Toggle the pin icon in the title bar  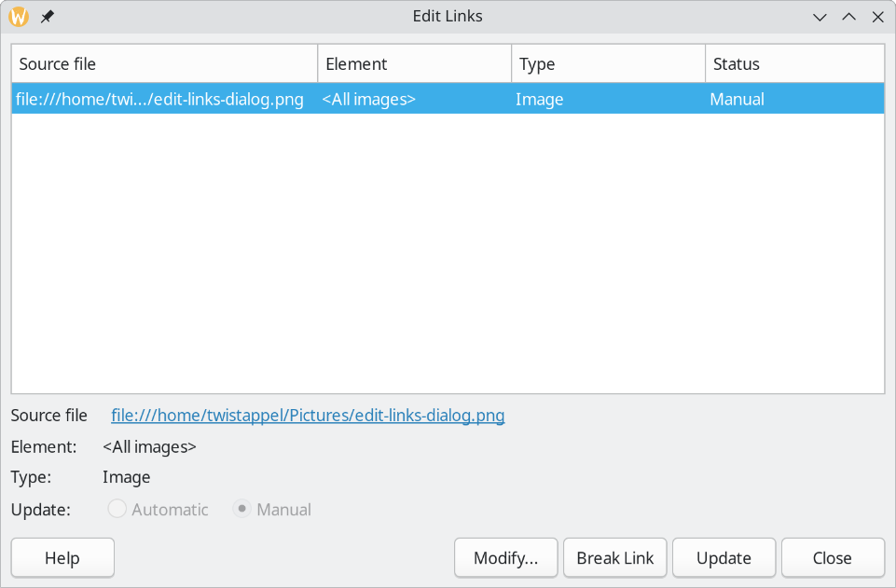pos(46,16)
